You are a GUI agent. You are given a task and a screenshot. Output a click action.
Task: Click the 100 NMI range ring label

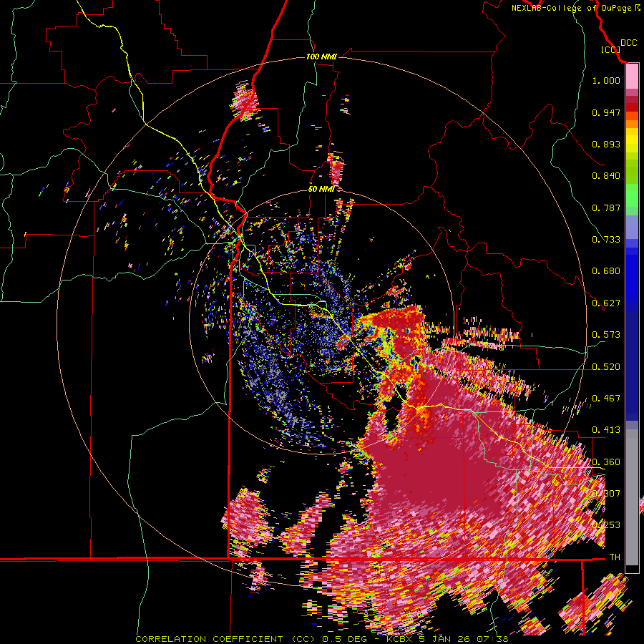[321, 57]
